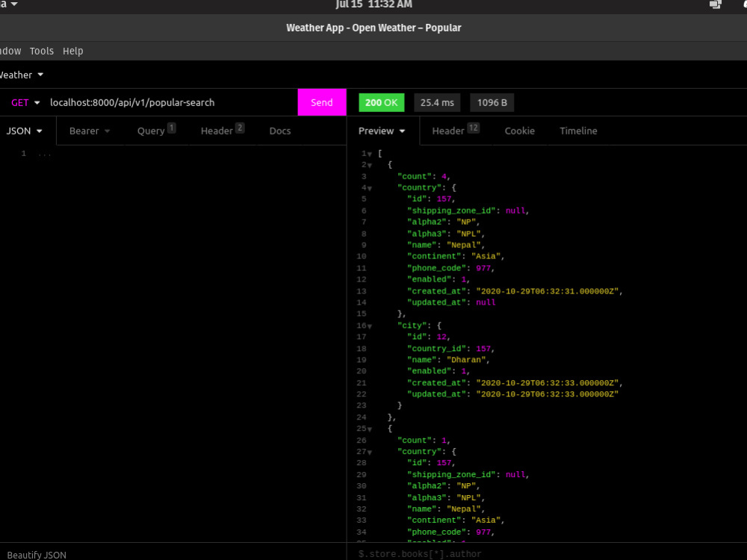This screenshot has height=560, width=747.
Task: Switch to the response Header tab
Action: coord(455,131)
